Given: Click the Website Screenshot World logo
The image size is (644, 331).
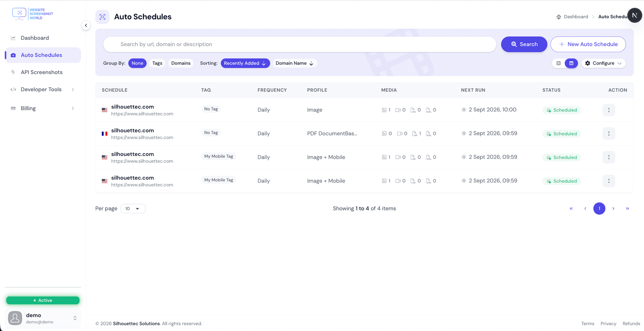Looking at the screenshot, I should pyautogui.click(x=33, y=14).
